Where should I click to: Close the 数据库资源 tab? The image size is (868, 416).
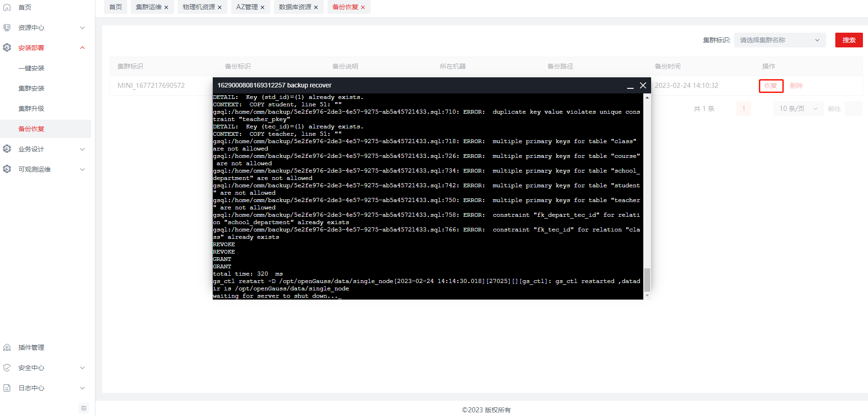pyautogui.click(x=316, y=7)
